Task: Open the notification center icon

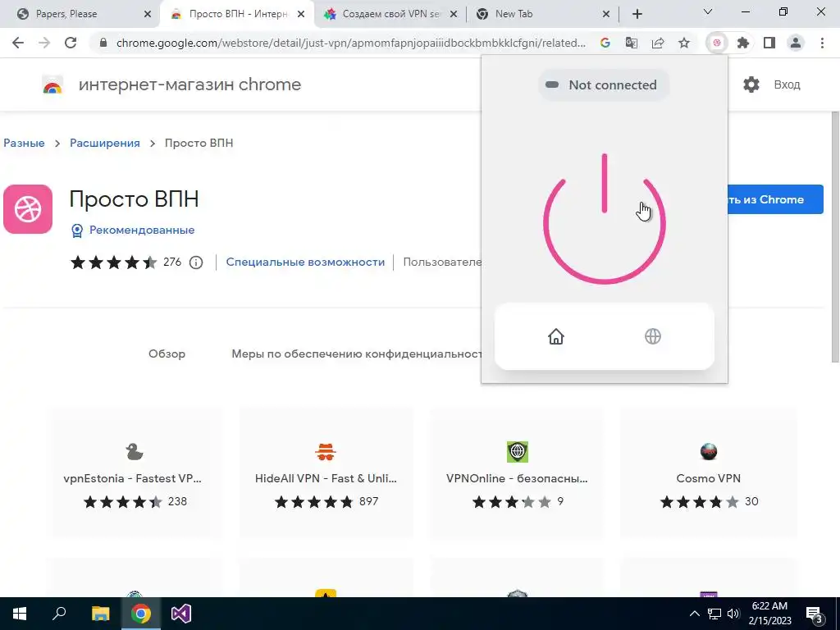Action: tap(815, 614)
